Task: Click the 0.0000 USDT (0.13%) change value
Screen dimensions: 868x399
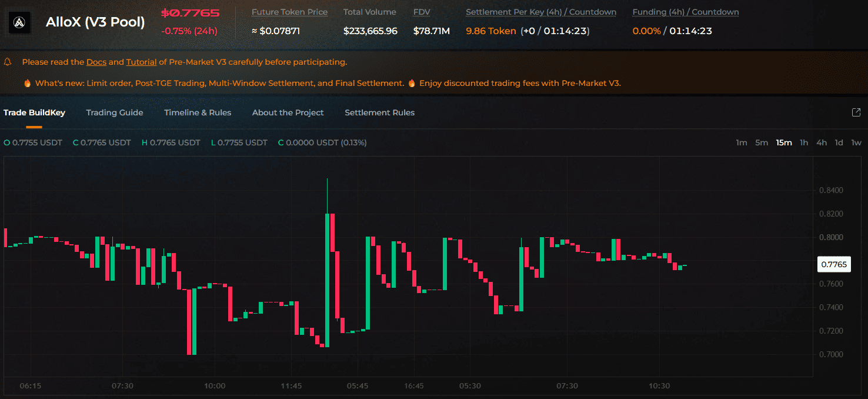Action: (x=322, y=142)
